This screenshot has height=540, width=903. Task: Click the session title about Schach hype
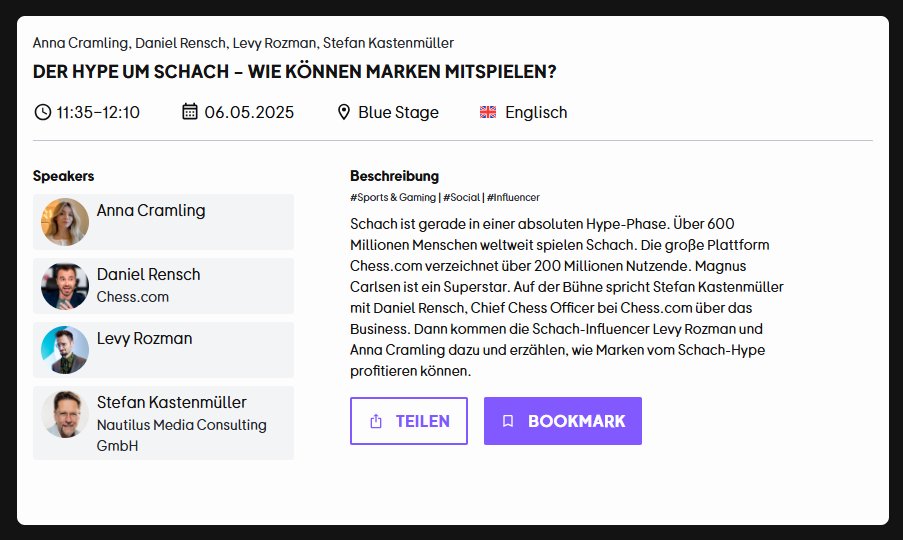point(294,73)
